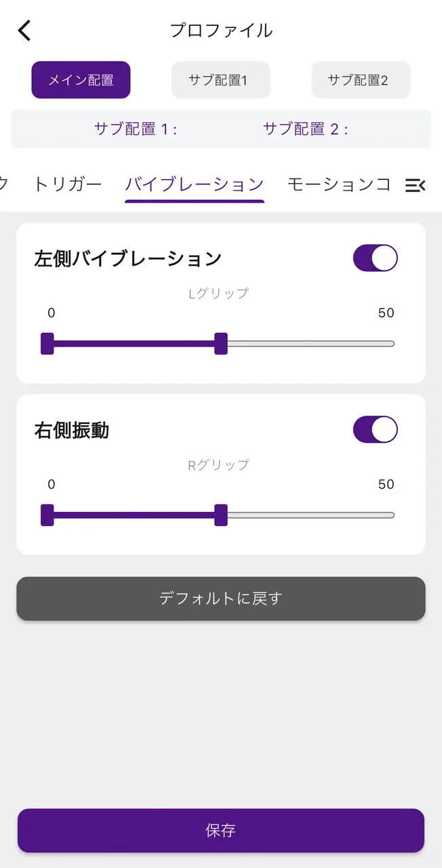Save the profile with 保存
Screen dimensions: 442x868
point(221,831)
